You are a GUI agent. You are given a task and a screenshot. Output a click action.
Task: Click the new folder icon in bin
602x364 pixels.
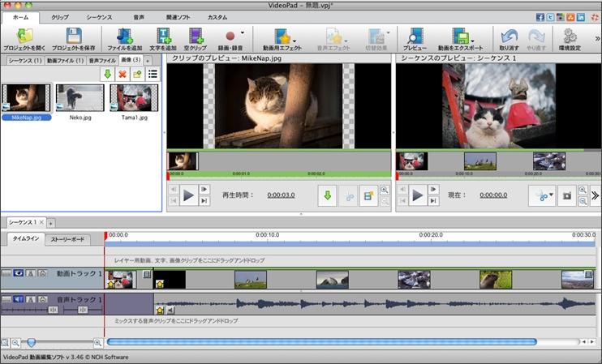point(137,74)
